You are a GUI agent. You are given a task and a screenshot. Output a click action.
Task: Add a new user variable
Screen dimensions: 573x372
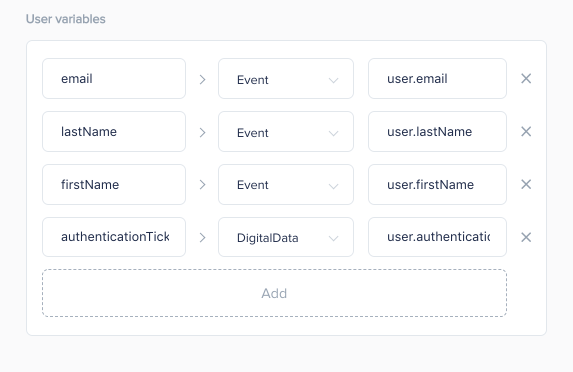tap(274, 293)
